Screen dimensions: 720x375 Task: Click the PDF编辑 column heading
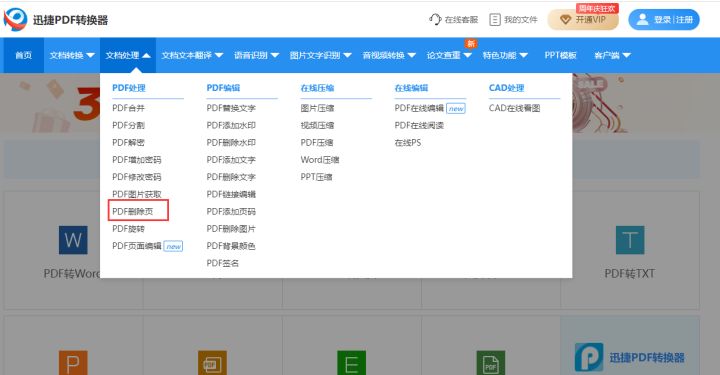point(223,88)
